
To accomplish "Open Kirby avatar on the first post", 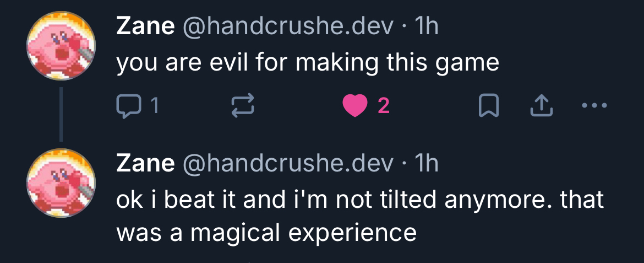I will 62,45.
